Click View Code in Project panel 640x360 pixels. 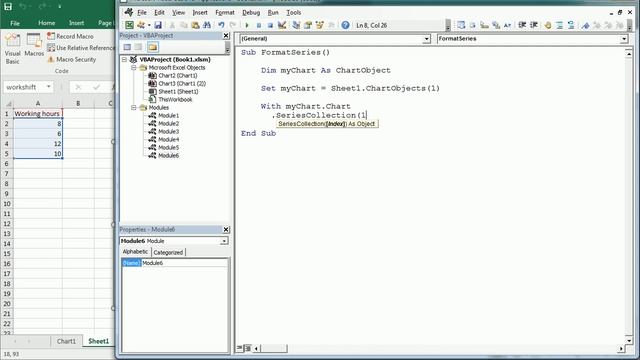point(127,47)
